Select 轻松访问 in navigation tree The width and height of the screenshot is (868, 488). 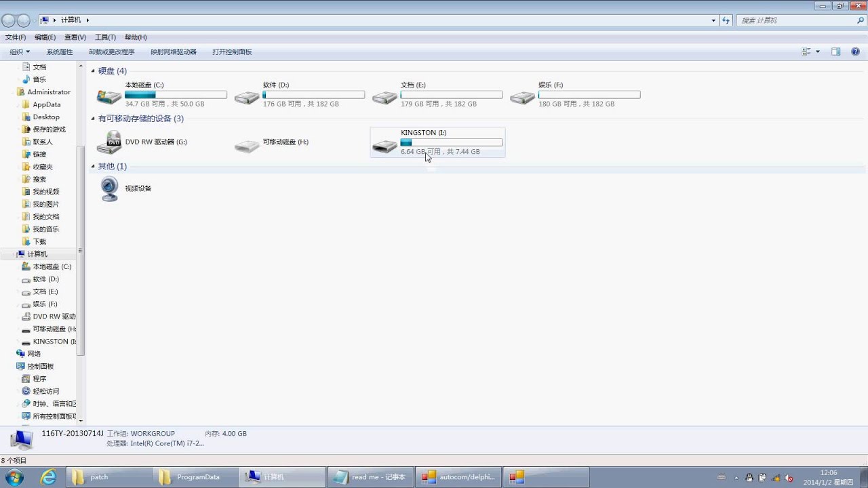[x=46, y=391]
